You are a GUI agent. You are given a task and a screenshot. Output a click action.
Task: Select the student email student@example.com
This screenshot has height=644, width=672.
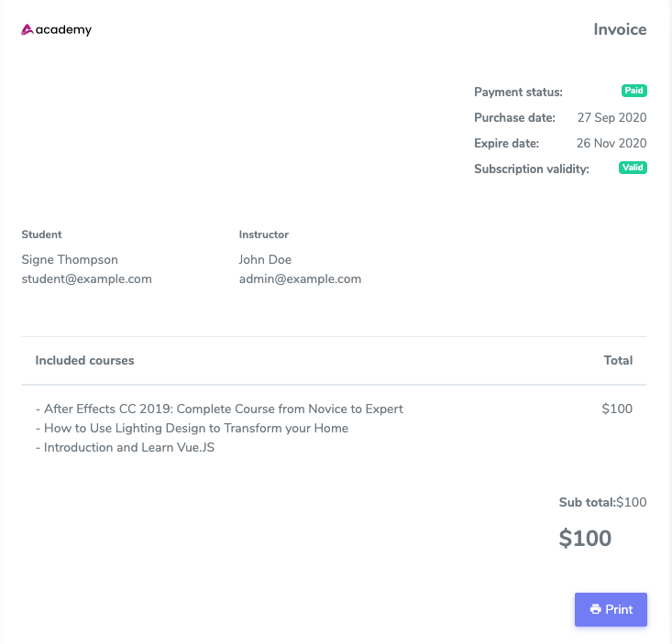[86, 279]
